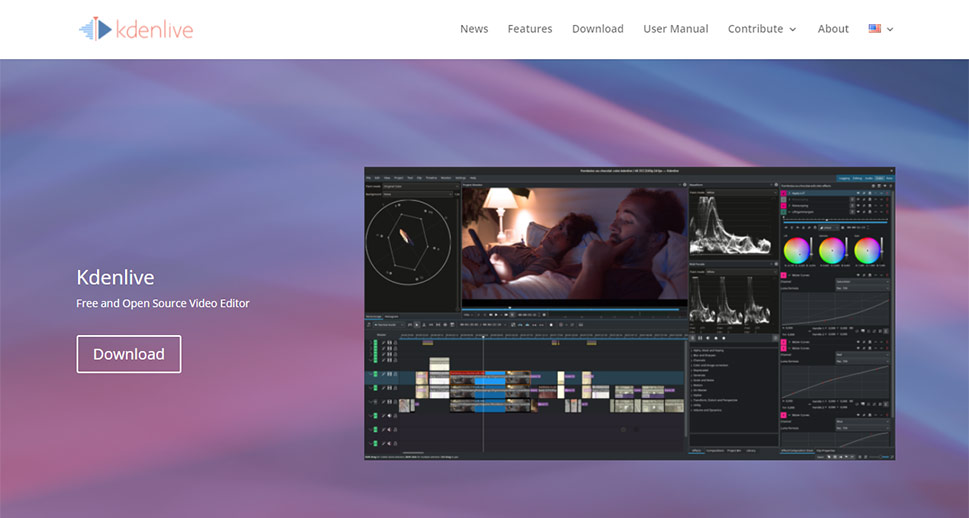The image size is (969, 518).
Task: Click "Free and Open Source Video Editor" tagline
Action: tap(163, 304)
